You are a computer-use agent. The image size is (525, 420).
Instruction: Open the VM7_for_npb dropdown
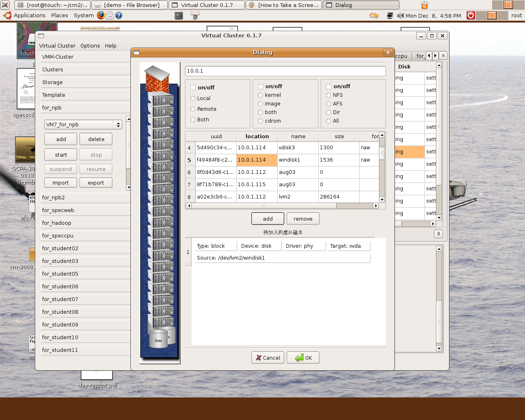coord(83,125)
